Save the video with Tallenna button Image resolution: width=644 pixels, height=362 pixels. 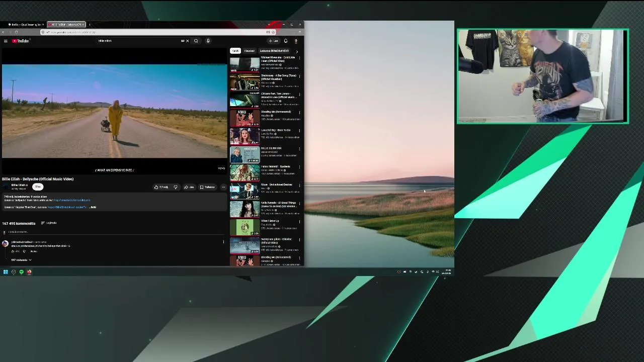tap(207, 187)
